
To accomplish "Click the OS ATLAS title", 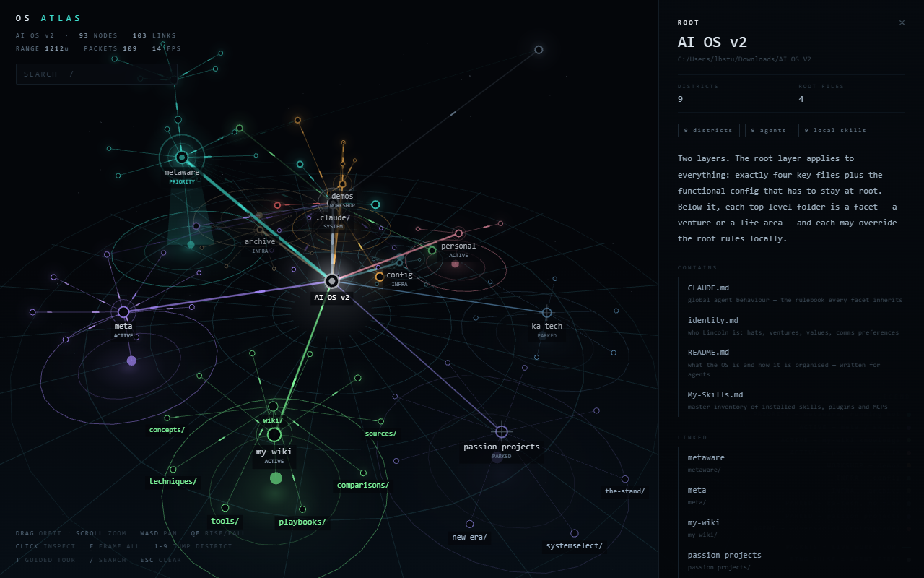I will coord(48,18).
